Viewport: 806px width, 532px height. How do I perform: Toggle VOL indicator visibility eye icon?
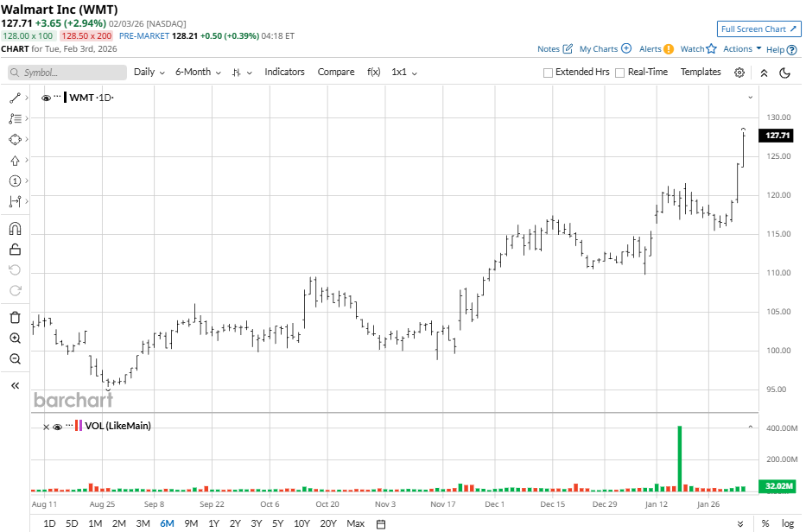pyautogui.click(x=58, y=427)
